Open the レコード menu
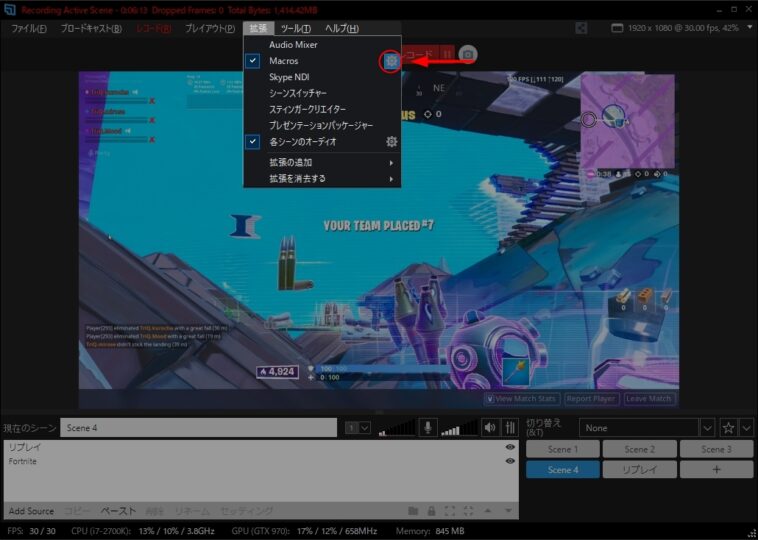Screen dimensions: 758x540 [x=154, y=29]
